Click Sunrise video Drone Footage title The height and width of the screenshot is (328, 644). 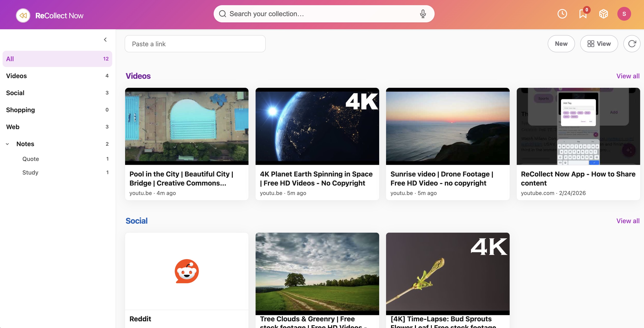point(442,178)
